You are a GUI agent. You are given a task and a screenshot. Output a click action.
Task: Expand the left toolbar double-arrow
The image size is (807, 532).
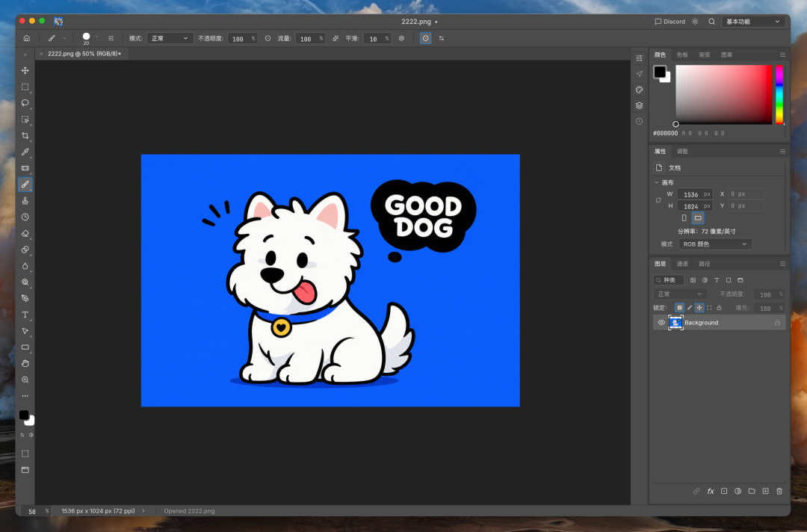coord(25,55)
